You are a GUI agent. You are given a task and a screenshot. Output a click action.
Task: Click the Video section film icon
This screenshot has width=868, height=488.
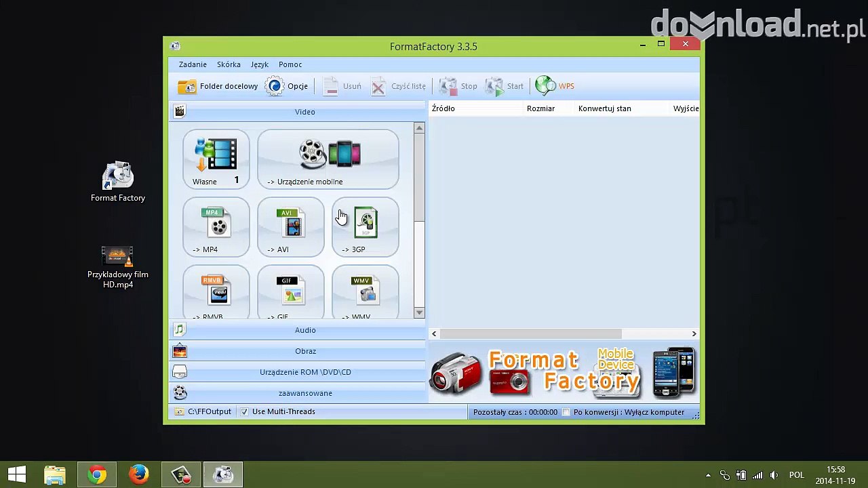tap(180, 112)
